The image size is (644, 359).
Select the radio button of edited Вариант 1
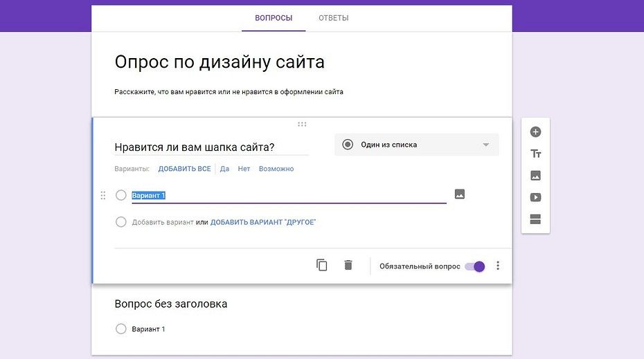coord(120,195)
